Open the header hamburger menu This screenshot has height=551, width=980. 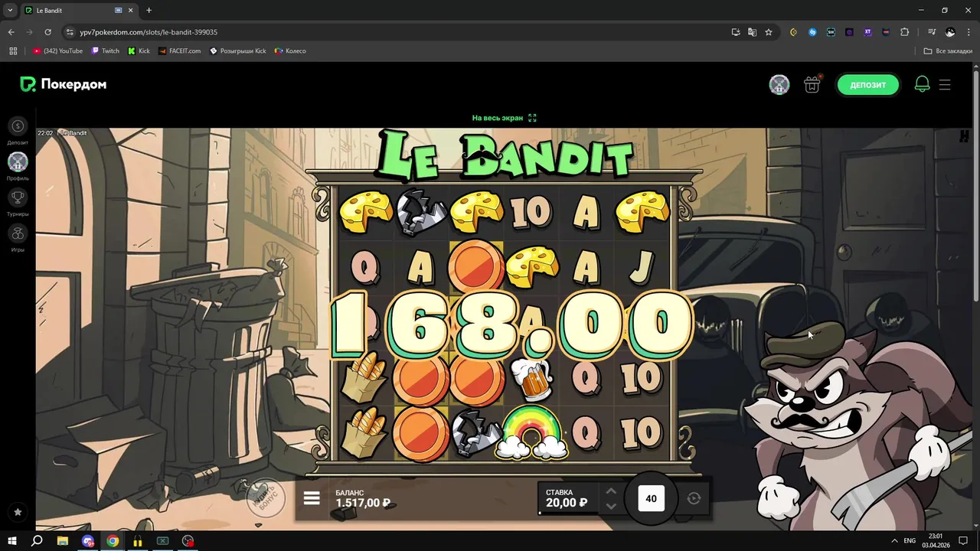945,85
